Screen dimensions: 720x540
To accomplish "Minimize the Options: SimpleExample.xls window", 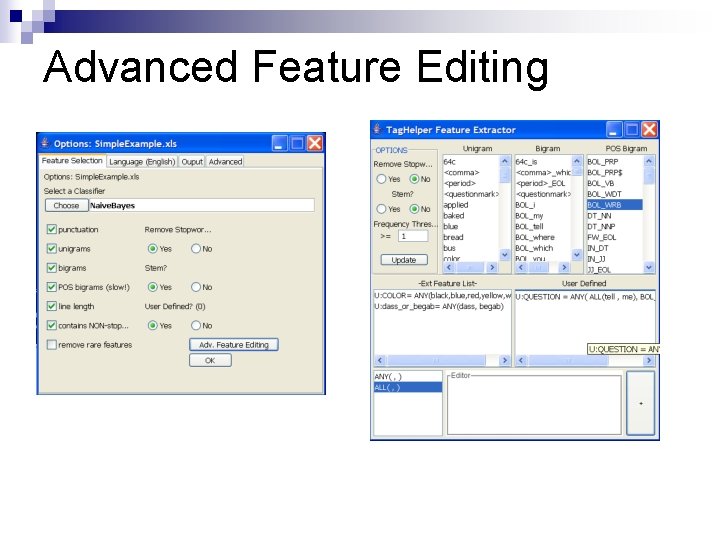I will pos(280,144).
